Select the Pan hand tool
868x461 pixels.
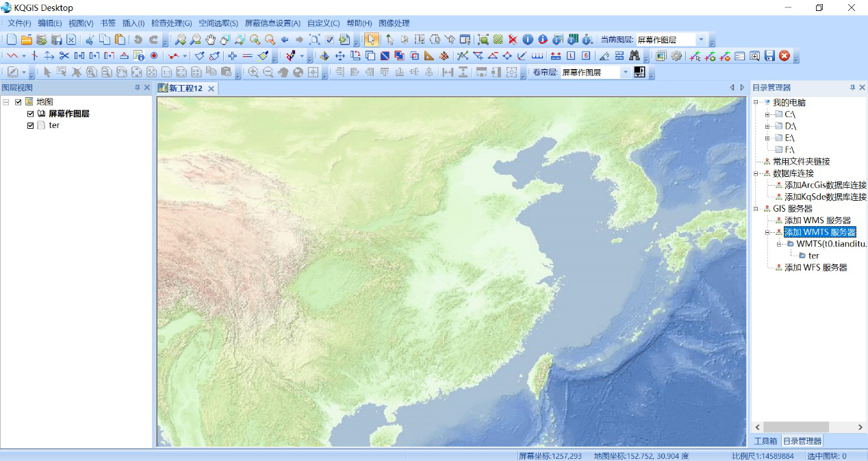tap(211, 40)
